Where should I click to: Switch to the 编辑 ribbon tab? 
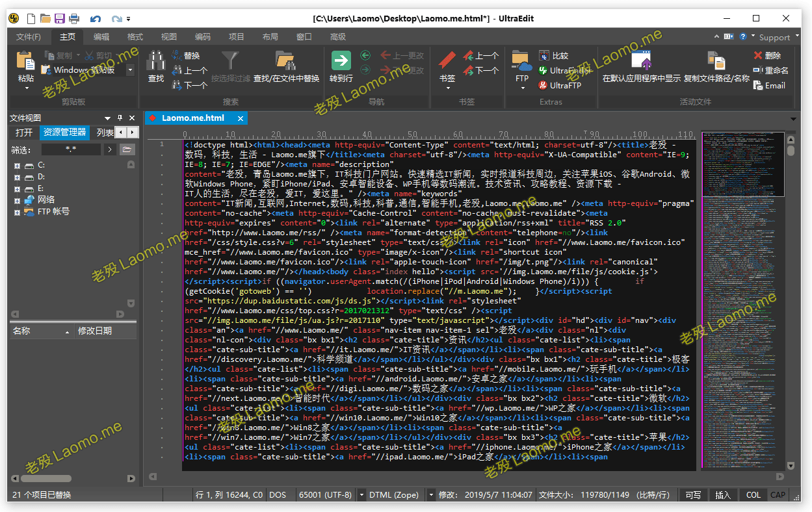click(101, 37)
